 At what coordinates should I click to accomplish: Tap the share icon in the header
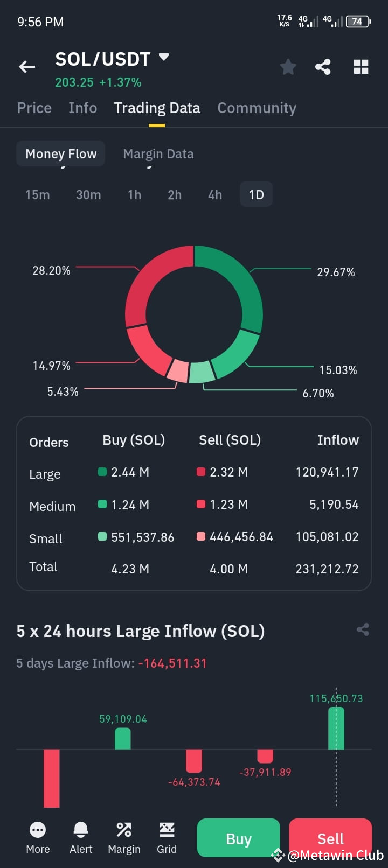pos(323,67)
